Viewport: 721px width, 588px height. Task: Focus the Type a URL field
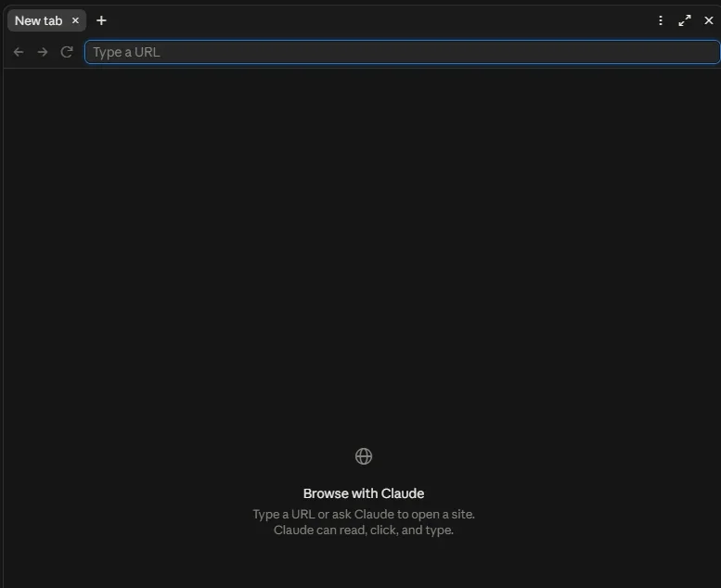point(403,52)
